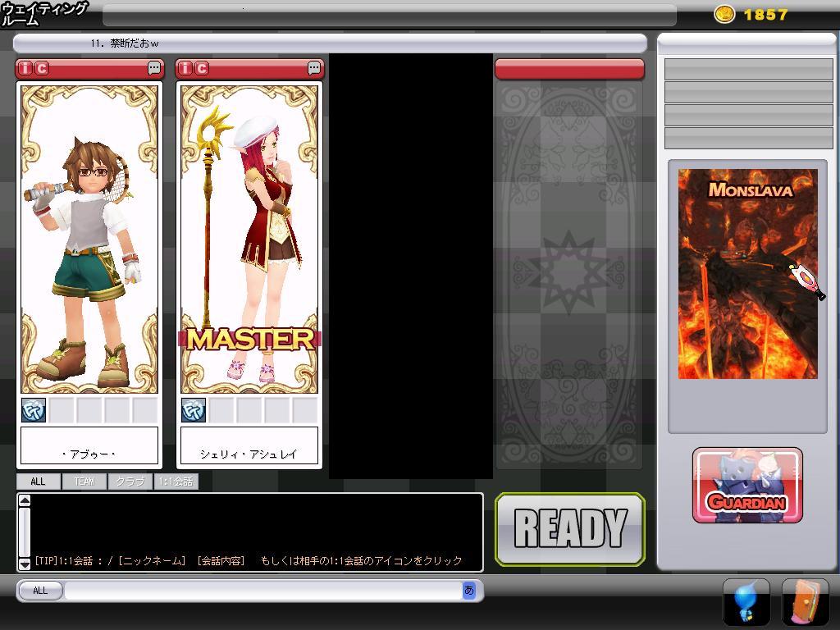Open the ALL chat channel selector
Viewport: 840px width, 630px height.
click(39, 591)
